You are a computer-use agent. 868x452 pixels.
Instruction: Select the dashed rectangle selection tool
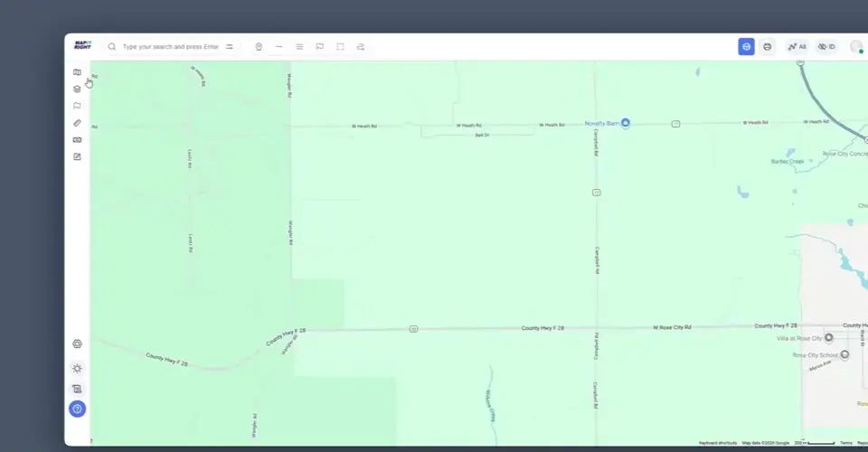click(x=340, y=47)
